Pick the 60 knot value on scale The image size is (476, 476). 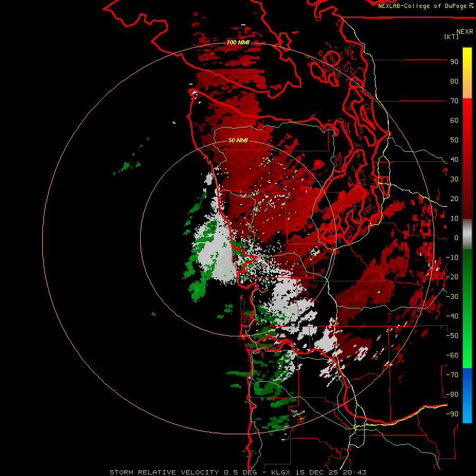point(454,120)
